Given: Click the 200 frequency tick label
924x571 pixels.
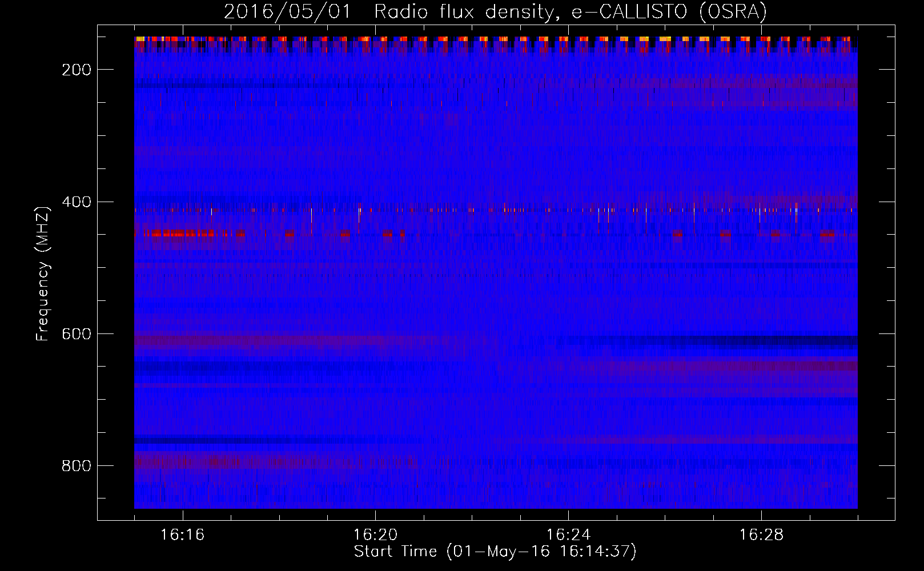Looking at the screenshot, I should pyautogui.click(x=76, y=70).
